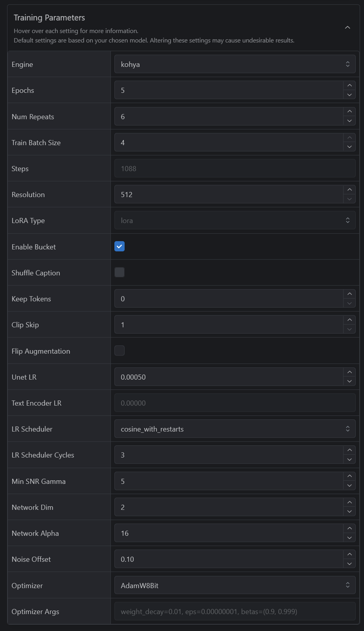The width and height of the screenshot is (364, 631).
Task: Increment Clip Skip using up arrow
Action: pos(349,320)
